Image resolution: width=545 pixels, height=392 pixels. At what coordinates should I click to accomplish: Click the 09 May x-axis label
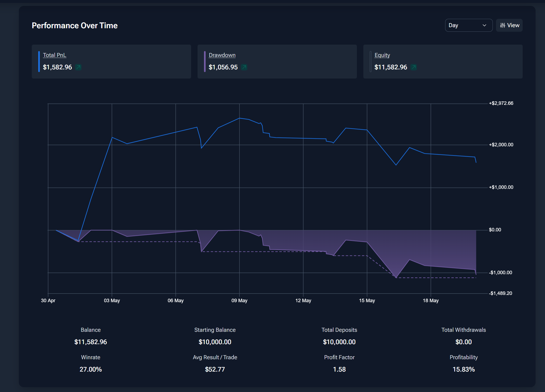(240, 301)
